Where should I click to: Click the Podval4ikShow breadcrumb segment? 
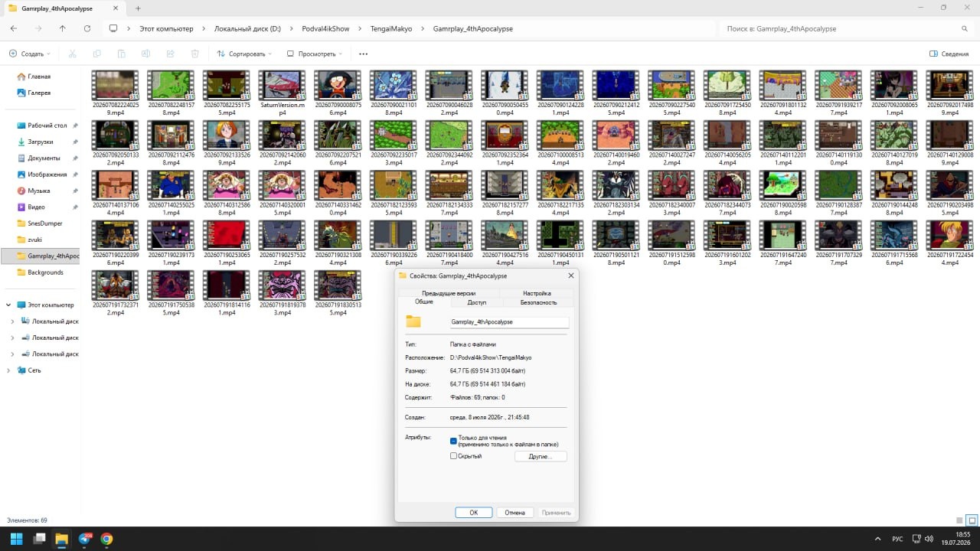[x=325, y=28]
